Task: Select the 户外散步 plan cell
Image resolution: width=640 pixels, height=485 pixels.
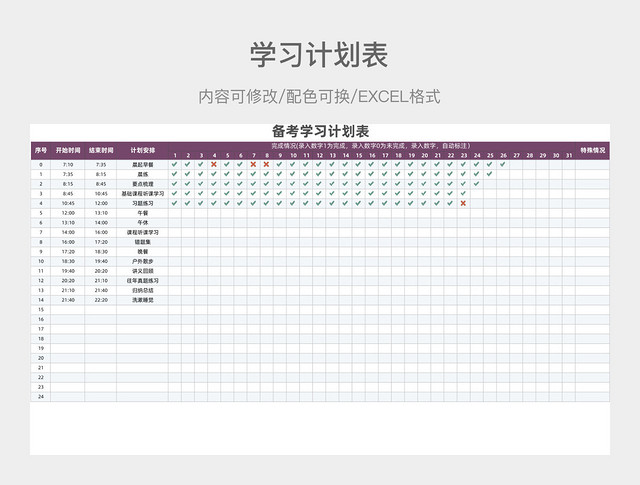Action: pyautogui.click(x=142, y=261)
